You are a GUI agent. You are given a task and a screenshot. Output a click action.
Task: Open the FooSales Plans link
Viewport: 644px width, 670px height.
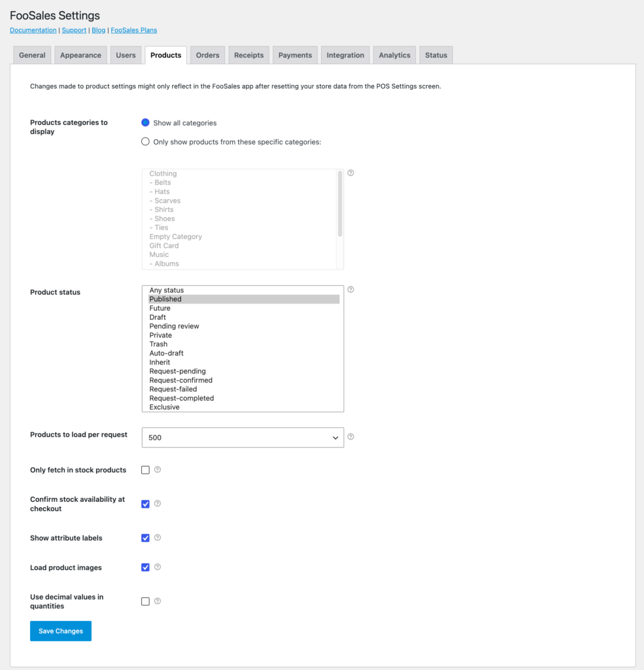click(x=133, y=30)
